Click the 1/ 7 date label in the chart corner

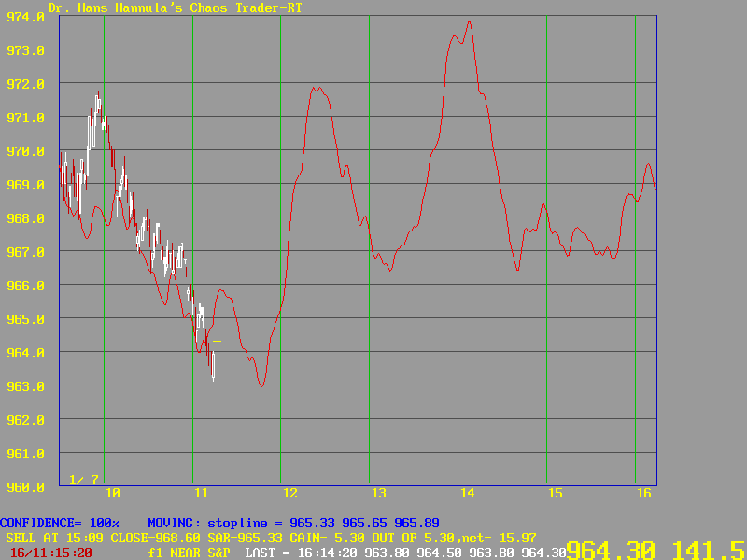click(84, 480)
